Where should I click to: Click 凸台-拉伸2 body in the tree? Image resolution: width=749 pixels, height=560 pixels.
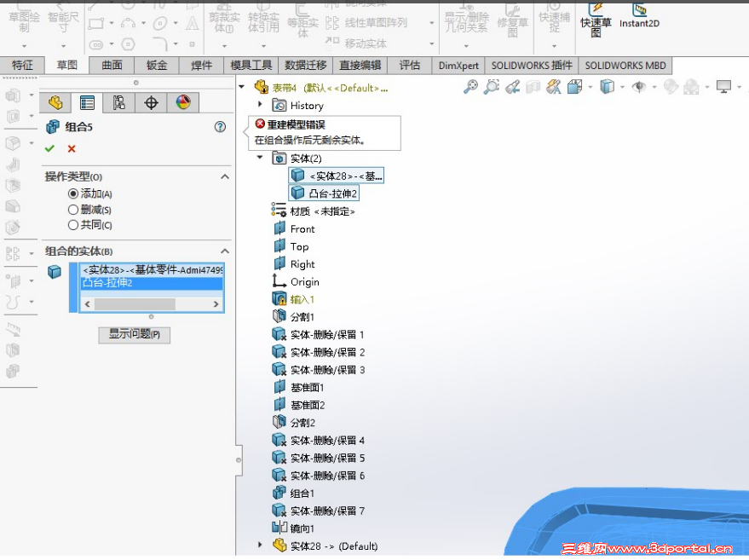[324, 193]
